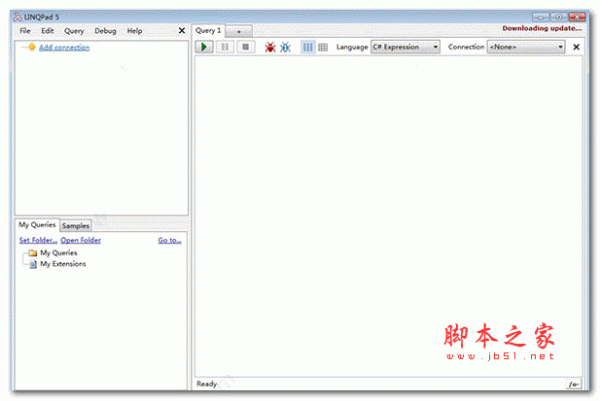Viewport: 600px width, 401px height.
Task: Switch to the My Queries tab
Action: (x=37, y=225)
